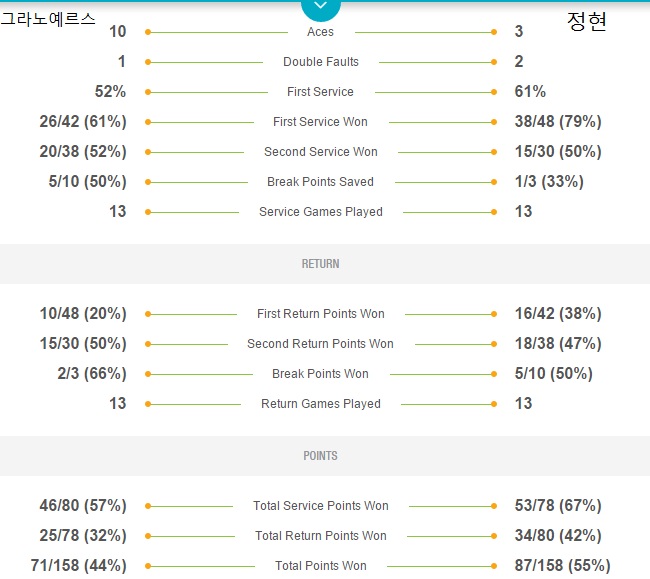This screenshot has height=579, width=650.
Task: Click the Total Points Won label
Action: [321, 566]
